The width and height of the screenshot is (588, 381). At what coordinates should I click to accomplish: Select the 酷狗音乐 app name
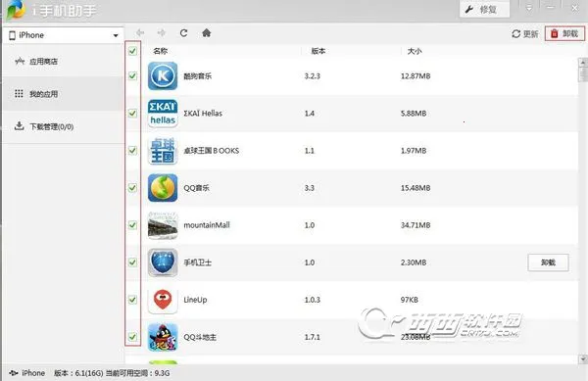(197, 76)
